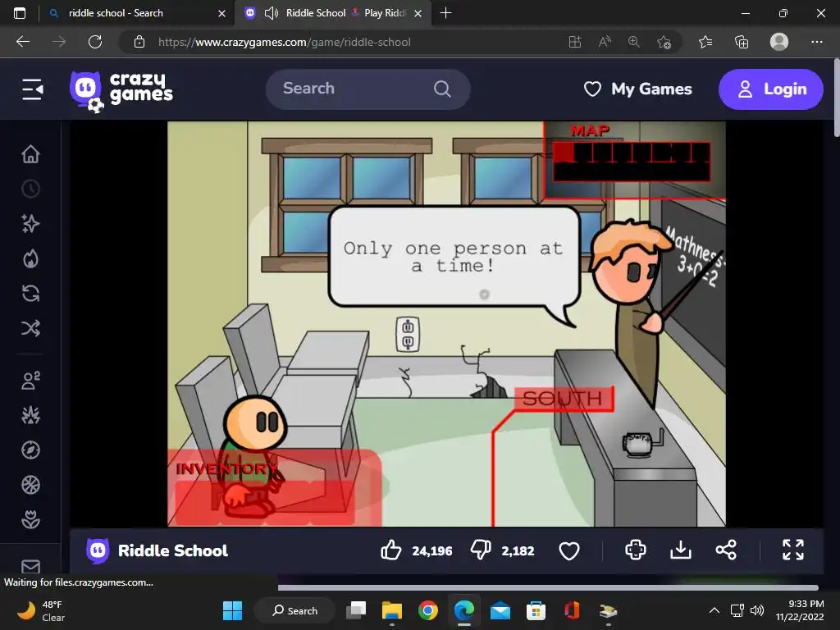Viewport: 840px width, 630px height.
Task: Open a new browser tab
Action: tap(445, 13)
